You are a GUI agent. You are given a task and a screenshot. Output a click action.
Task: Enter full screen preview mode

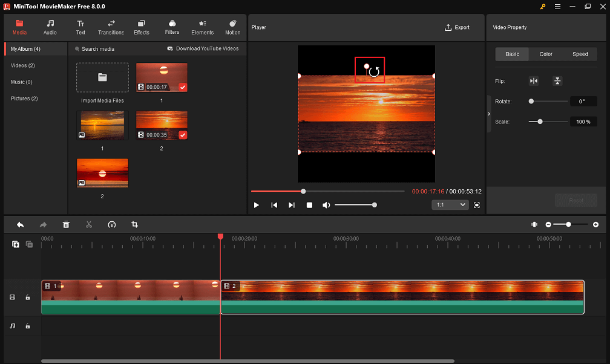477,205
